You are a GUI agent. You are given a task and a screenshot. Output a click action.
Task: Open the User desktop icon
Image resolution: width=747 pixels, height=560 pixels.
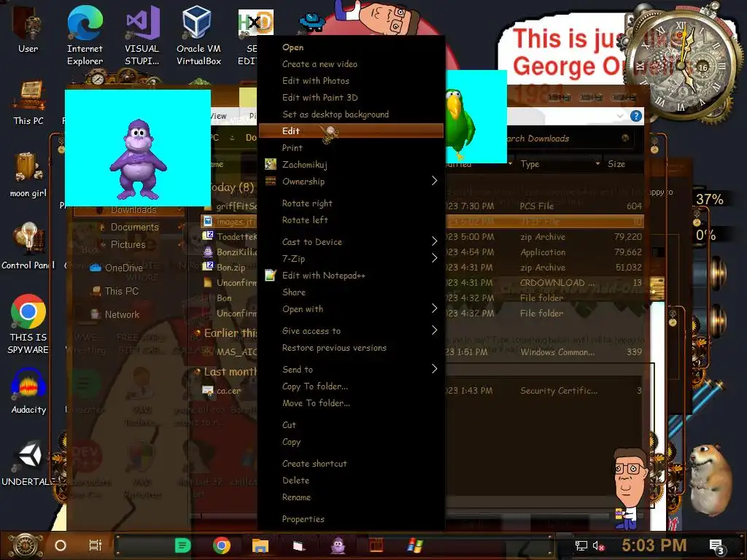pos(28,29)
